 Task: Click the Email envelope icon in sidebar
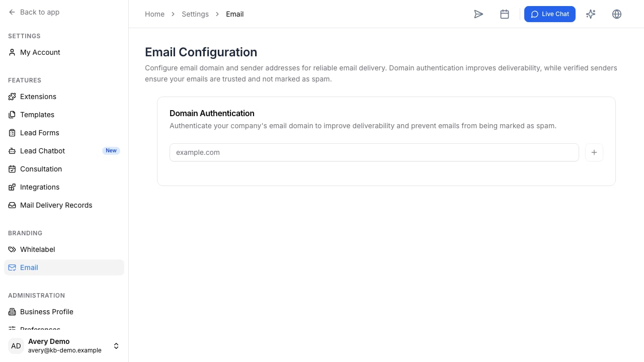click(x=12, y=267)
